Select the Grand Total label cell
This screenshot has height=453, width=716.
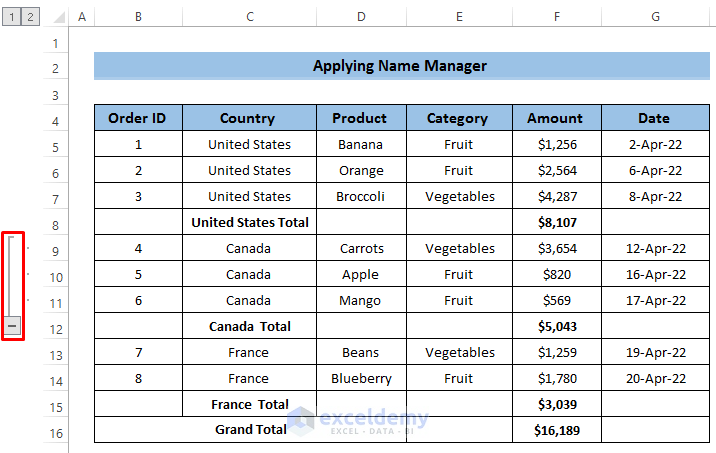point(250,430)
